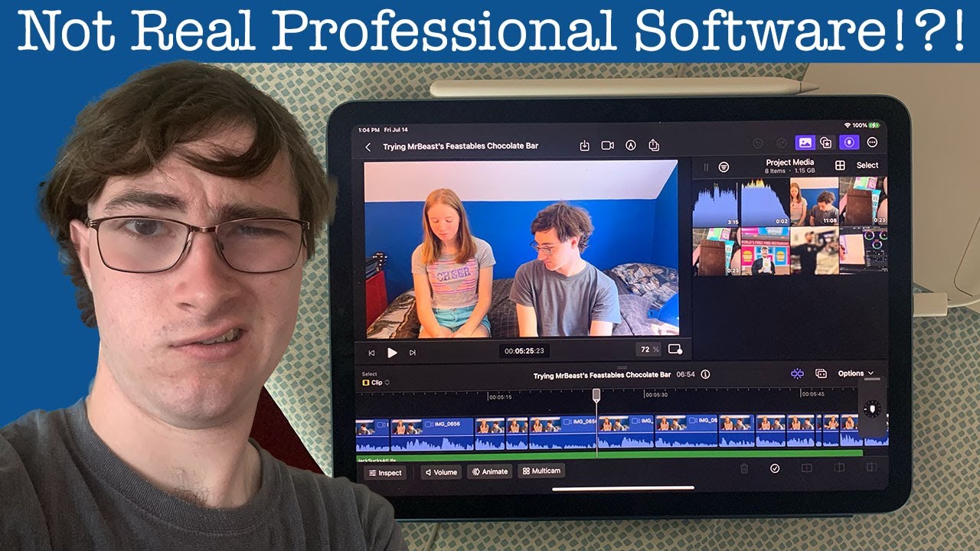The width and height of the screenshot is (980, 551).
Task: Open the 72 % zoom dropdown
Action: click(648, 350)
